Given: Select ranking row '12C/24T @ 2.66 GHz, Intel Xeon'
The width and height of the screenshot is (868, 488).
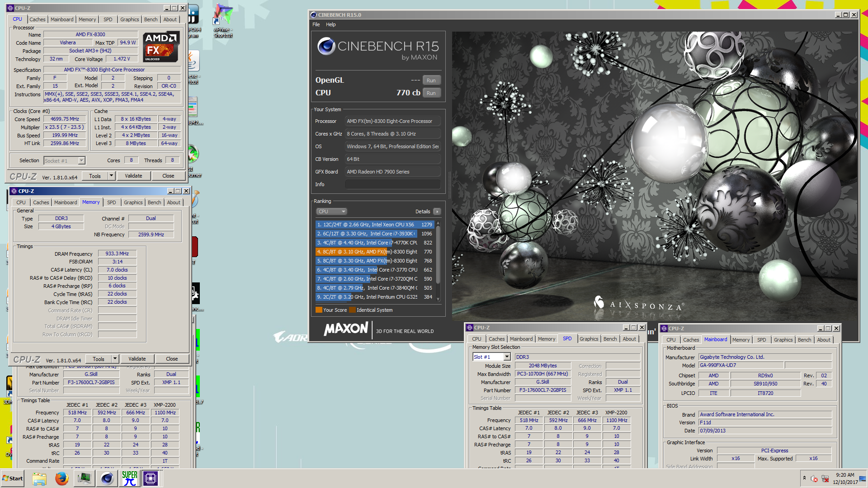Looking at the screenshot, I should 375,225.
